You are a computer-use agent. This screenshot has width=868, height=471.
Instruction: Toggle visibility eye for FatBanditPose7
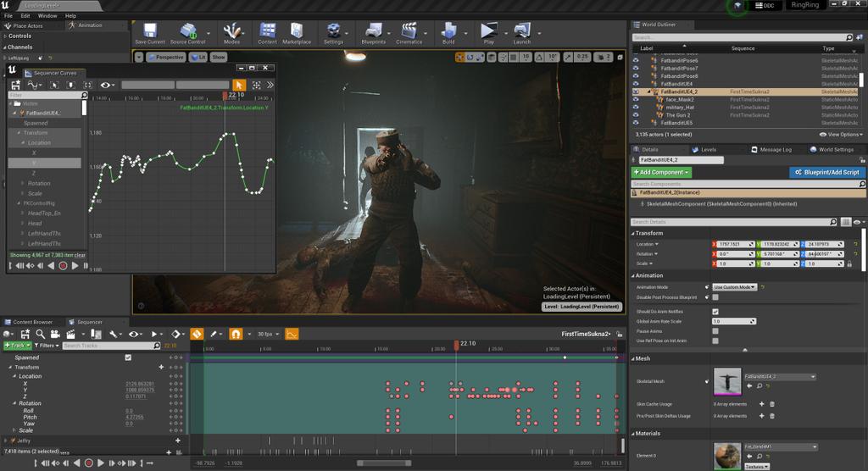(636, 68)
